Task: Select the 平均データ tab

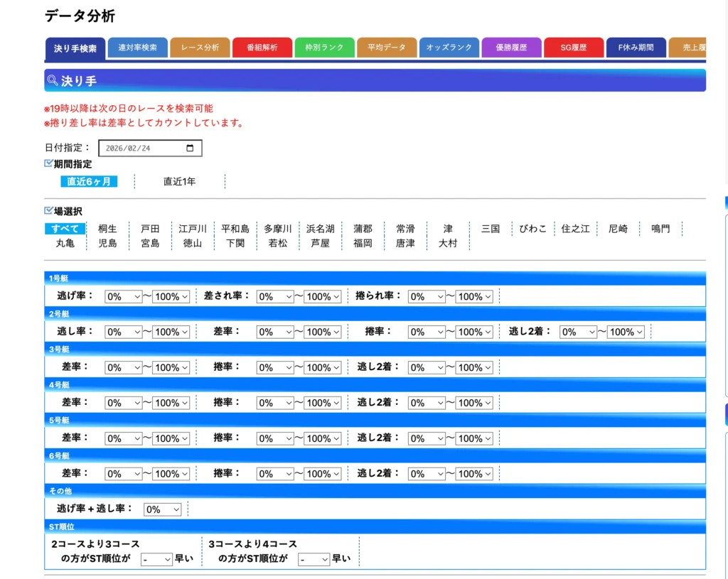Action: [x=387, y=46]
